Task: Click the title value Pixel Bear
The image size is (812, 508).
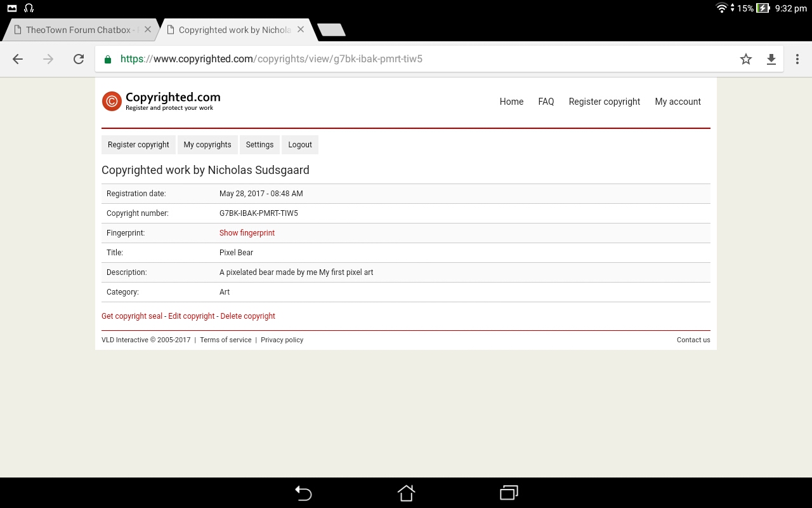Action: click(x=236, y=253)
